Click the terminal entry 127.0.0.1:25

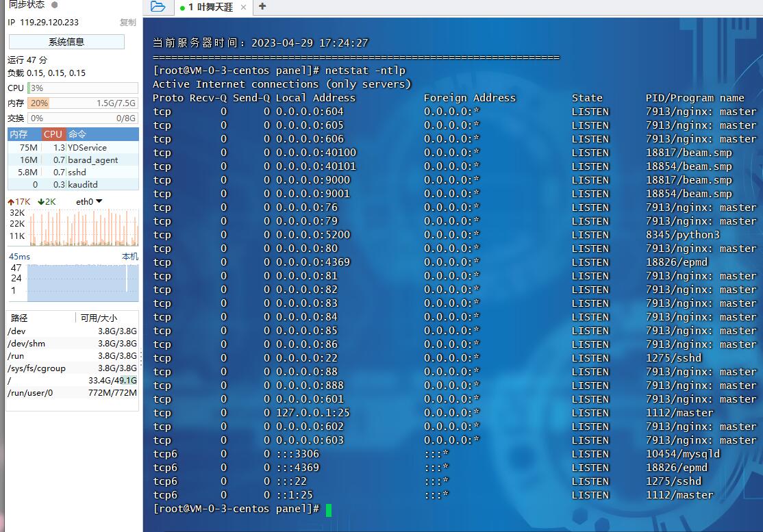click(x=313, y=413)
